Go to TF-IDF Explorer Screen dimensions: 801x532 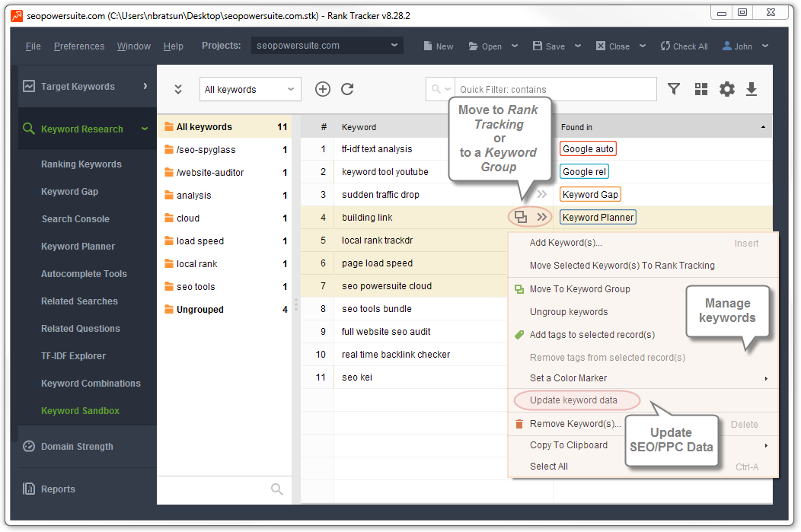click(73, 356)
